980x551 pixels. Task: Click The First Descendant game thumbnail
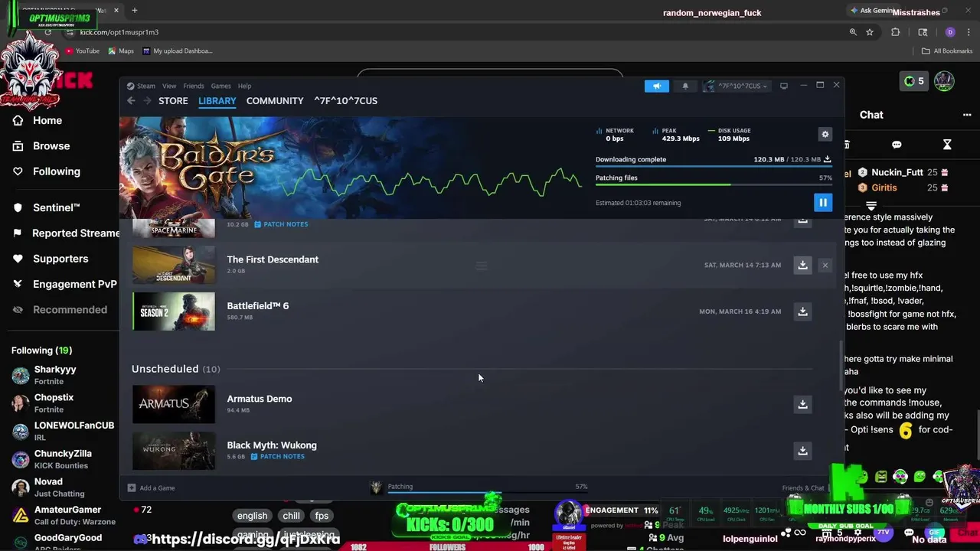click(x=174, y=265)
